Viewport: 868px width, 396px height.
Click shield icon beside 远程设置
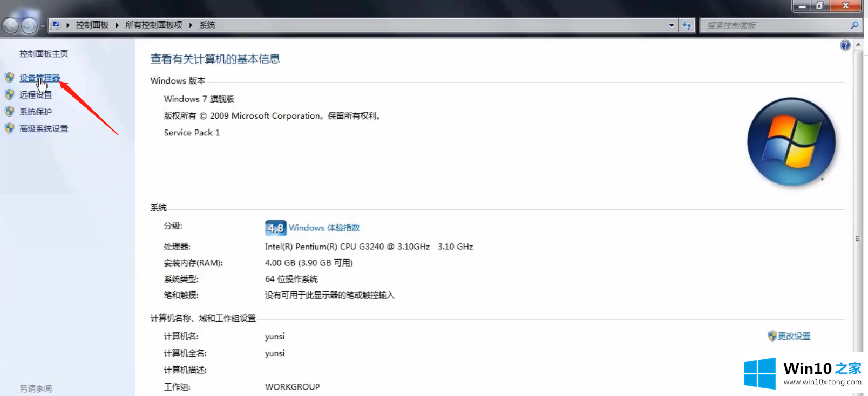(9, 94)
